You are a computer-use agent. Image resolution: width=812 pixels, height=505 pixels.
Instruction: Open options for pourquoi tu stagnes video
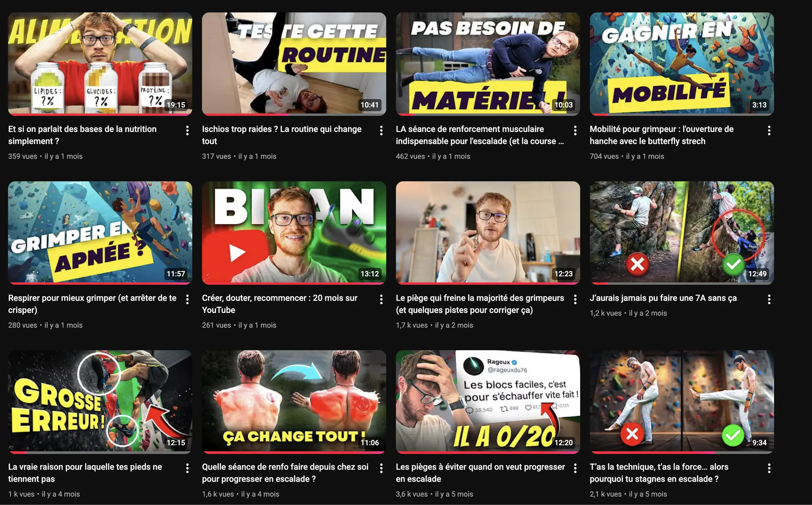pyautogui.click(x=769, y=468)
